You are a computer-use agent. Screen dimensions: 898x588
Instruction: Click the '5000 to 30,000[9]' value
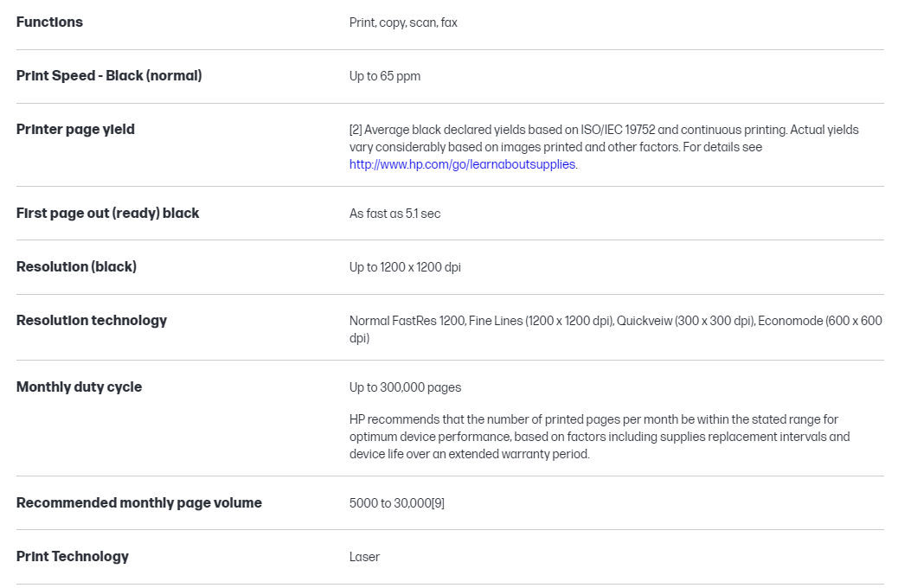coord(397,503)
